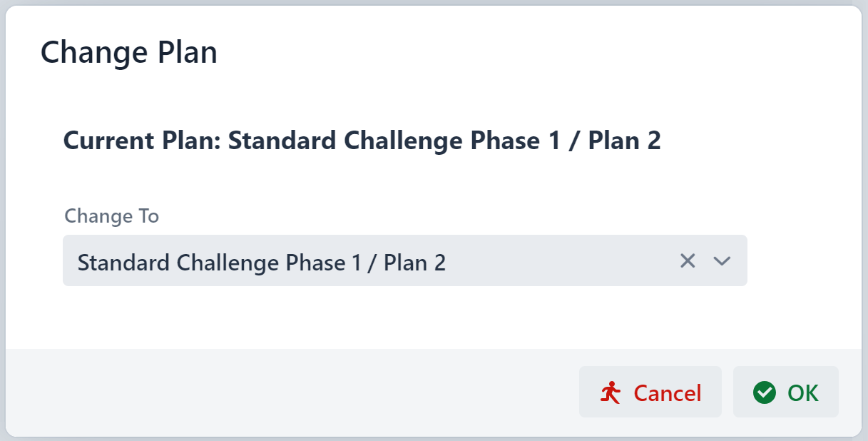This screenshot has height=441, width=868.
Task: Click the footer bar of the dialog
Action: click(285, 392)
